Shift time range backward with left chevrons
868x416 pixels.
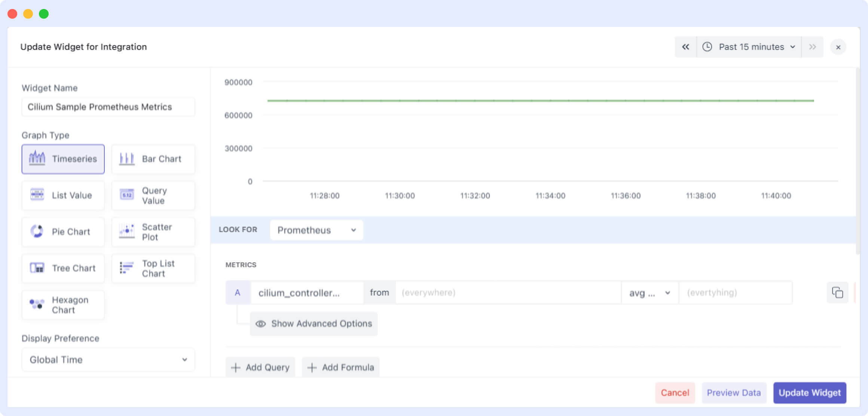click(x=685, y=47)
